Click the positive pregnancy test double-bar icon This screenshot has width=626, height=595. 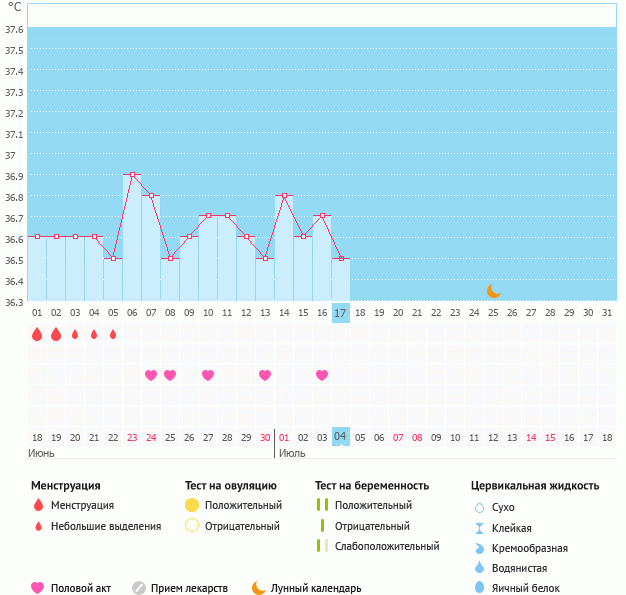pyautogui.click(x=322, y=506)
